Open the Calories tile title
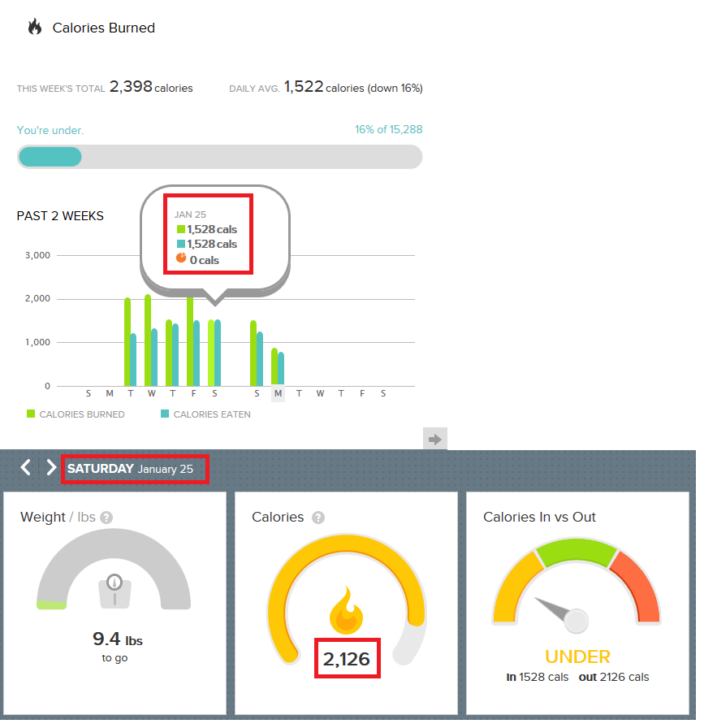The width and height of the screenshot is (704, 728). pos(278,518)
